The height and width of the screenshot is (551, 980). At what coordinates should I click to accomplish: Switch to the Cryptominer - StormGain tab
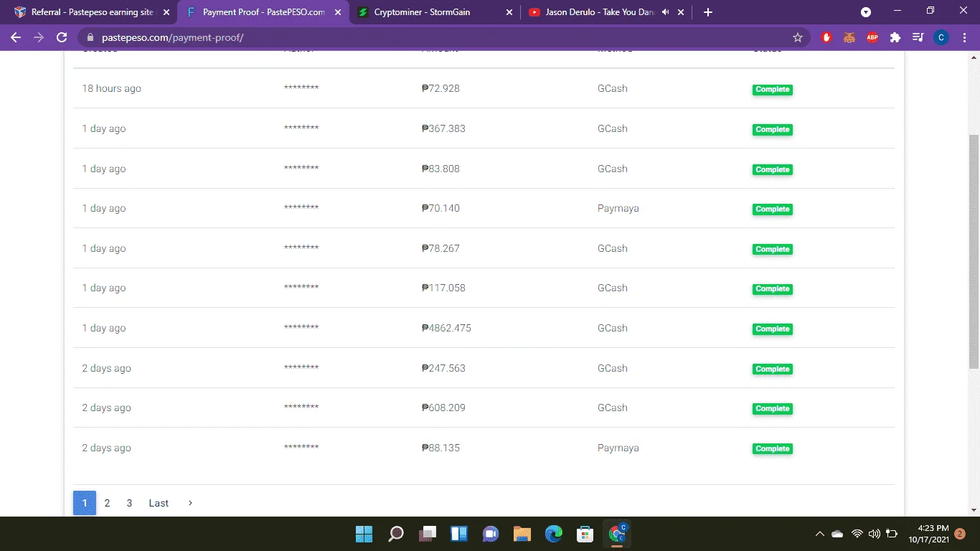(435, 12)
